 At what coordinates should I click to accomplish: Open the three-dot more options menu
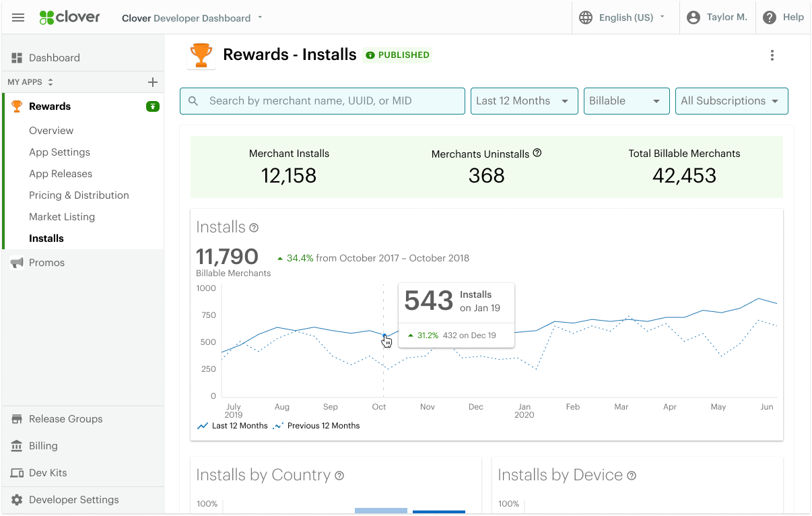coord(772,55)
